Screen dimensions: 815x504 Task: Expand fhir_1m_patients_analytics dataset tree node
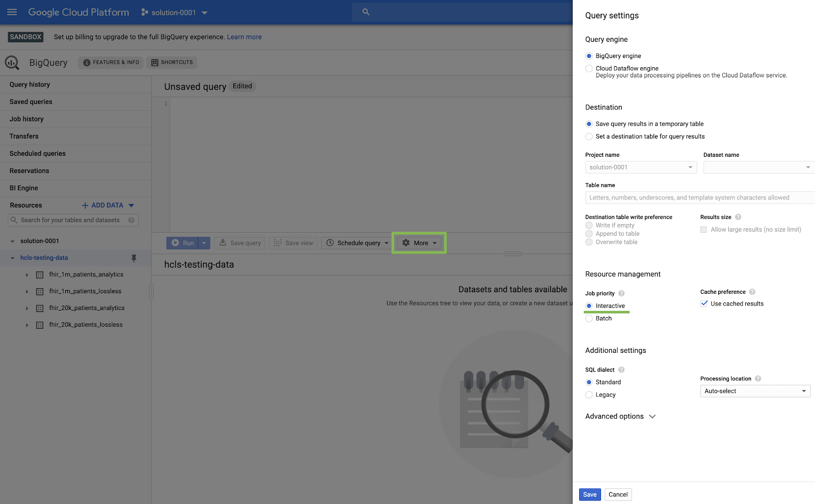click(x=27, y=275)
